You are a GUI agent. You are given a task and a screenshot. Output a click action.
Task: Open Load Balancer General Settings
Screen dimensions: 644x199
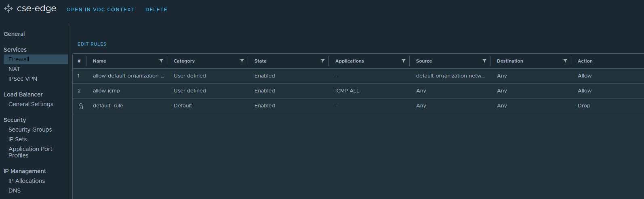(31, 104)
